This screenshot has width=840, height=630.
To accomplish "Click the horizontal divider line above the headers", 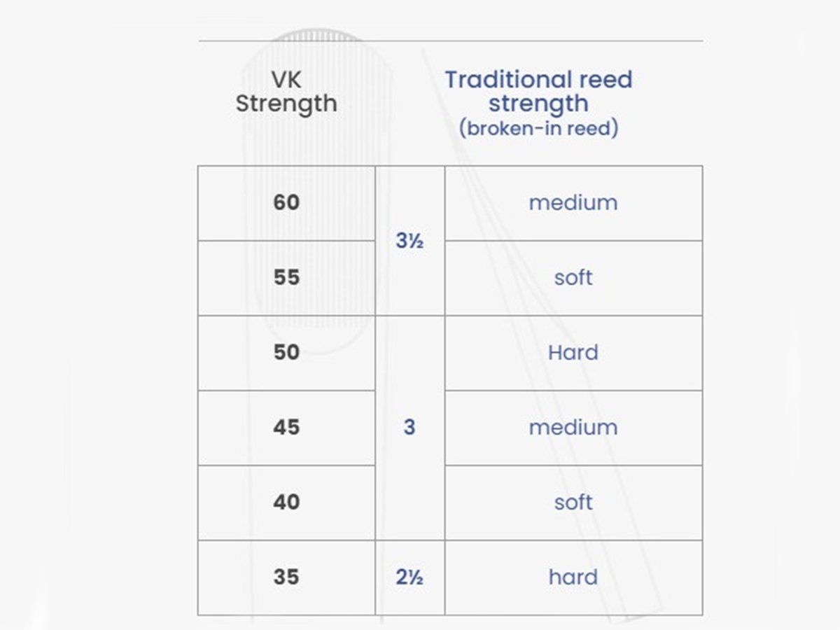I will tap(451, 41).
